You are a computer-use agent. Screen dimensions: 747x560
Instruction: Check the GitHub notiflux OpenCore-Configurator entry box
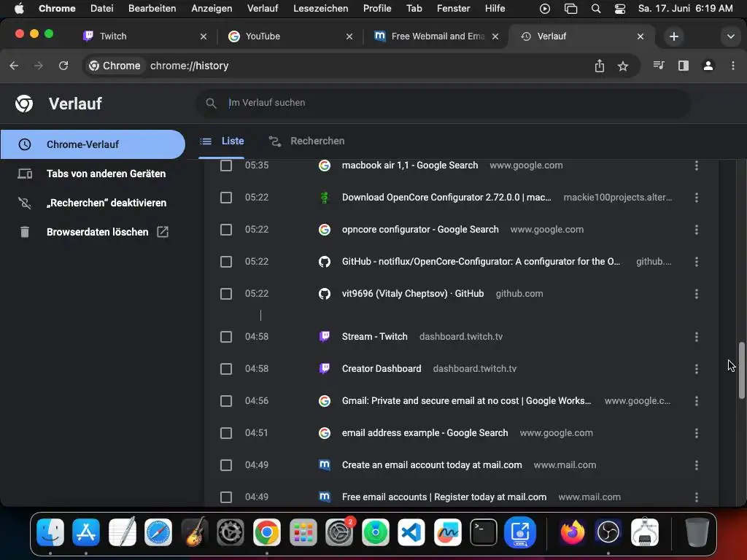226,262
